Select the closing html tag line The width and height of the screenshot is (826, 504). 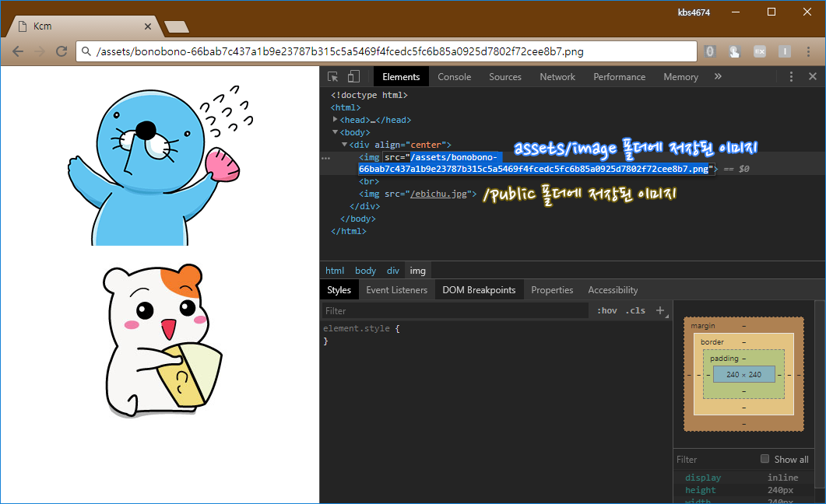[348, 231]
